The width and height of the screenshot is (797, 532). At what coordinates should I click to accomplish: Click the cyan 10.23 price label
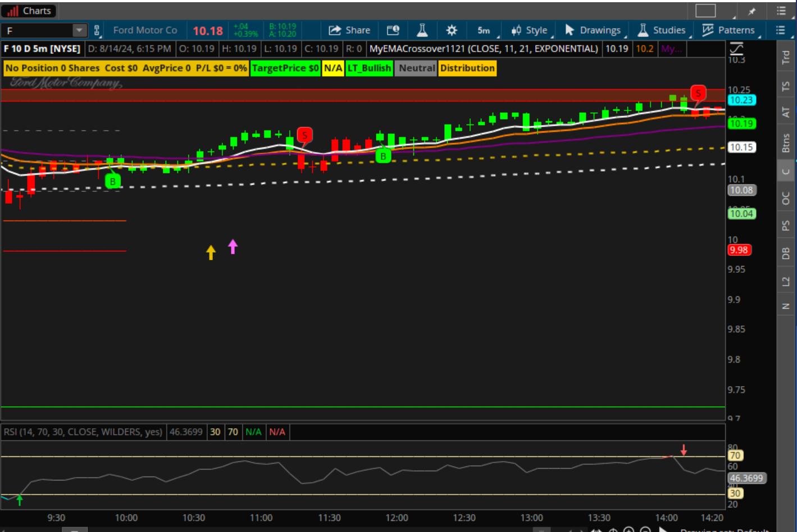coord(741,100)
